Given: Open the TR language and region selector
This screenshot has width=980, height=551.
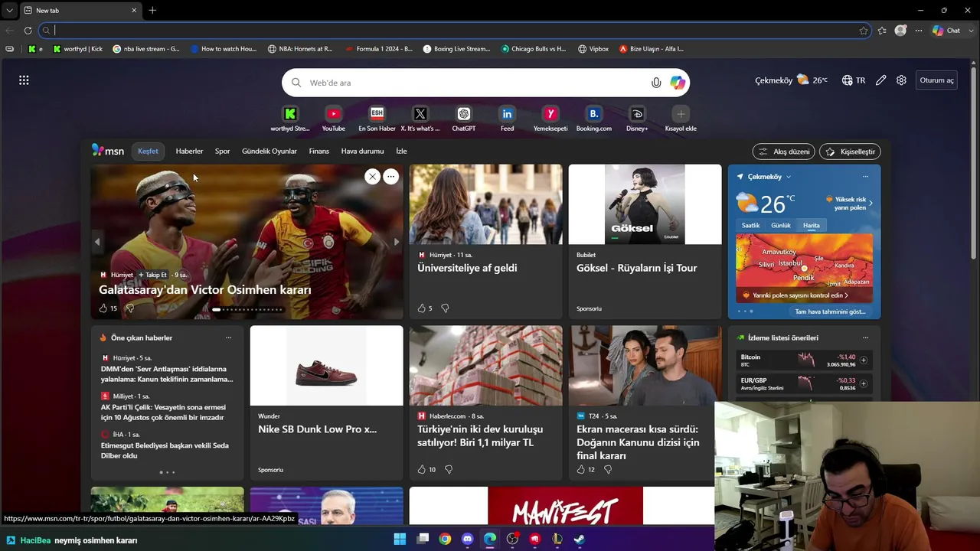Looking at the screenshot, I should [854, 80].
